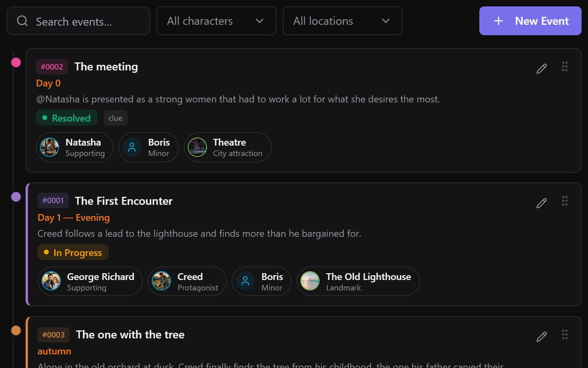Click Boris avatar icon in The meeting
Image resolution: width=588 pixels, height=368 pixels.
tap(132, 147)
